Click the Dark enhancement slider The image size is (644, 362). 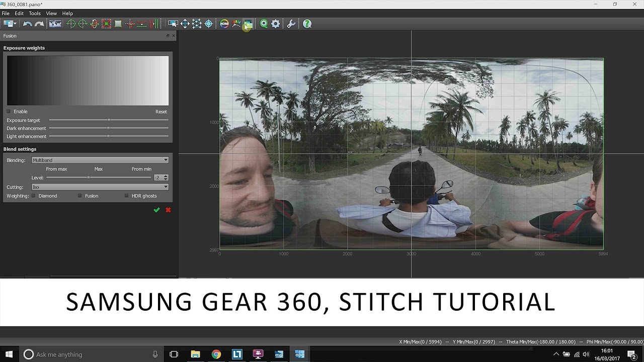coord(108,128)
